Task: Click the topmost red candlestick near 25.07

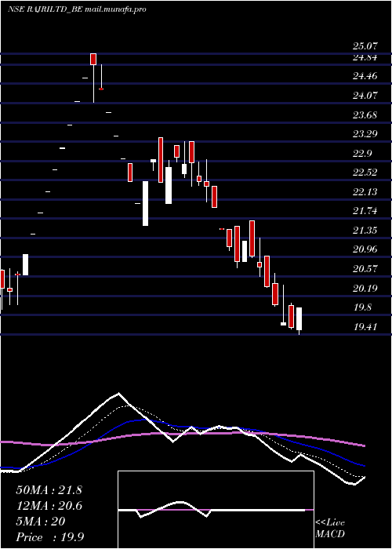Action: (x=93, y=59)
